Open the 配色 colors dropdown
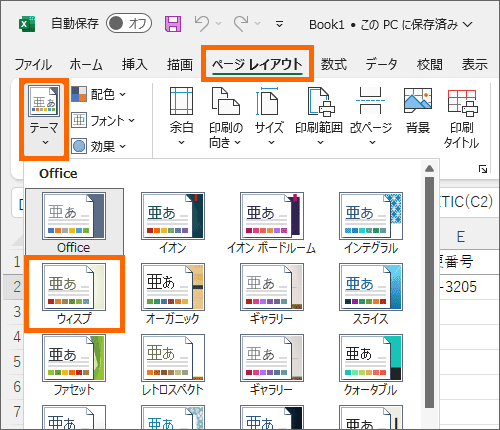The image size is (500, 430). tap(99, 94)
